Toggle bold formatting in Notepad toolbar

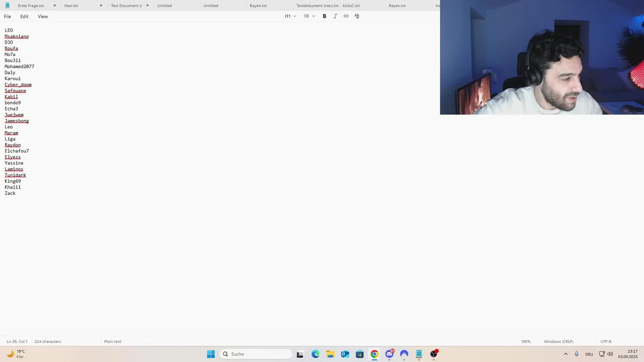point(325,16)
